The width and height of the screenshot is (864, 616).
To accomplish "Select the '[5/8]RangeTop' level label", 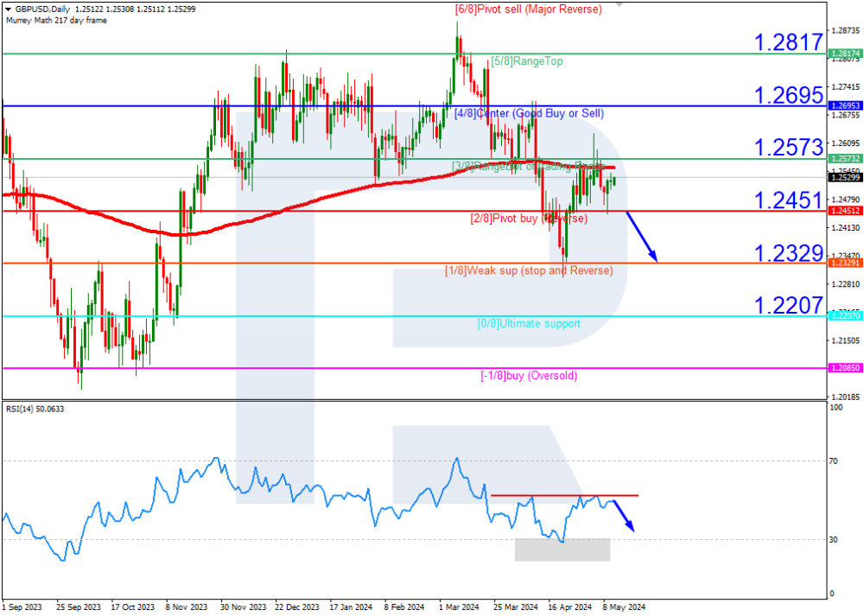I will (526, 62).
